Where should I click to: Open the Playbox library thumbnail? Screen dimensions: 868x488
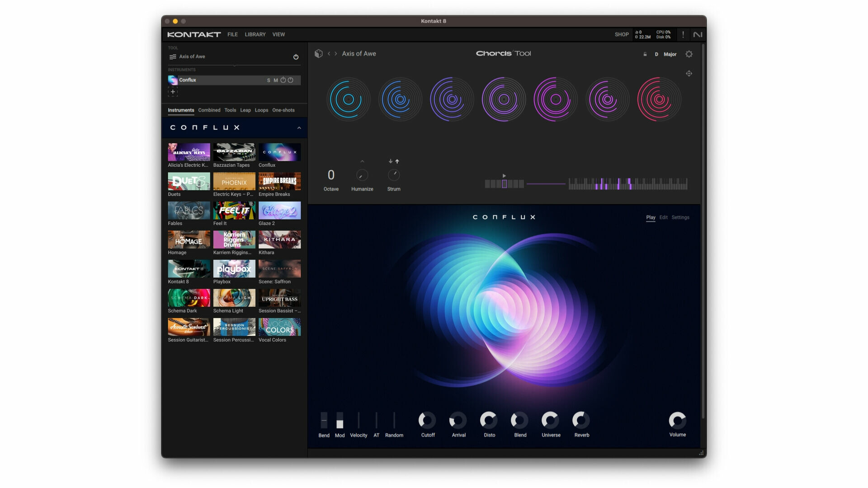tap(234, 269)
